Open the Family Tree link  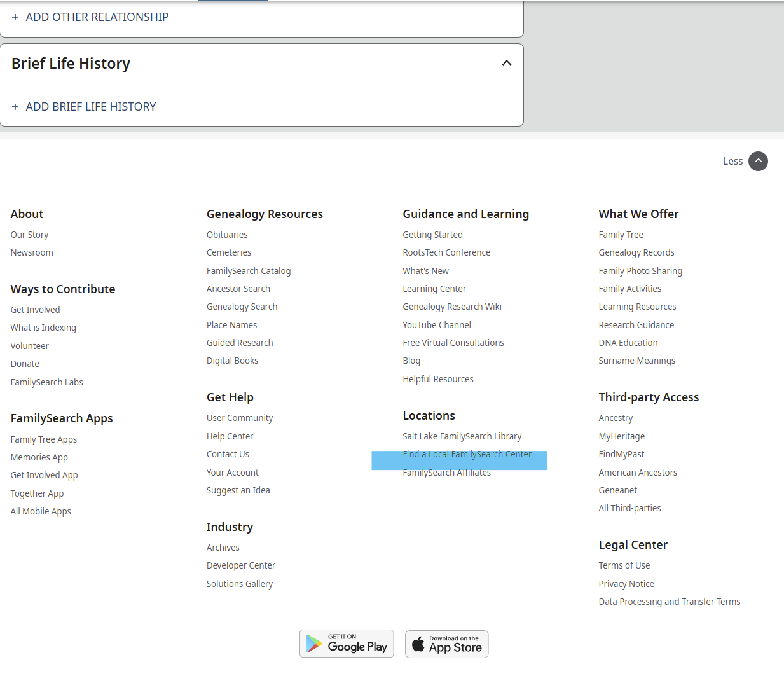tap(621, 235)
